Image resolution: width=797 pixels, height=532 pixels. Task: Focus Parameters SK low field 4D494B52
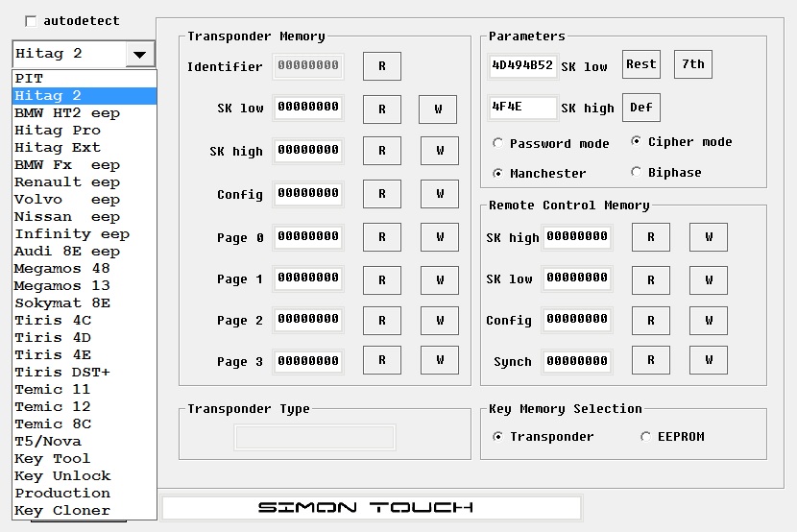(522, 66)
